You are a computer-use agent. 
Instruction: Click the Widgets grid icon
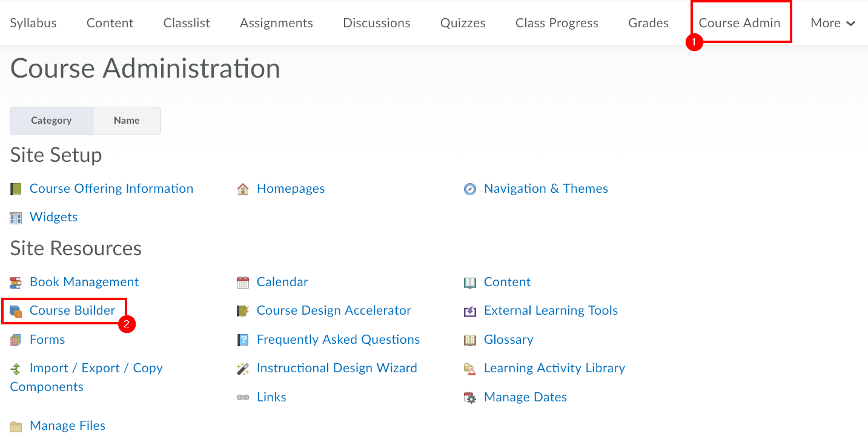coord(15,216)
